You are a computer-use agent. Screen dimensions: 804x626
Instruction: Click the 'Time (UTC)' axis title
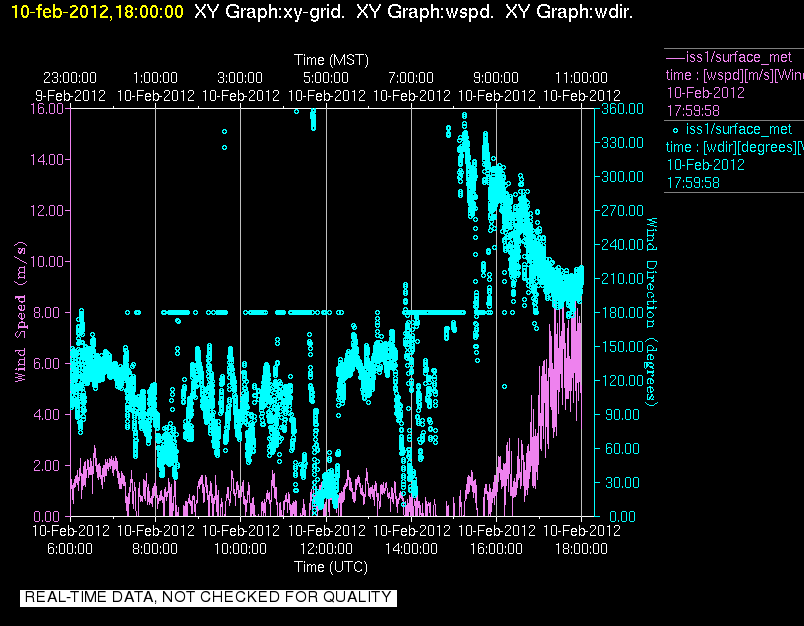point(331,567)
